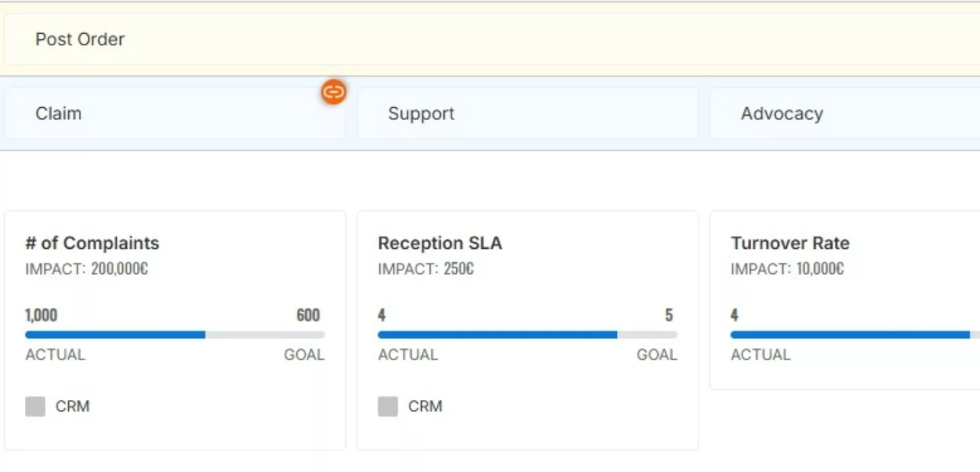Click the gray CRM square under Reception SLA
Viewport: 980px width, 472px height.
click(387, 407)
